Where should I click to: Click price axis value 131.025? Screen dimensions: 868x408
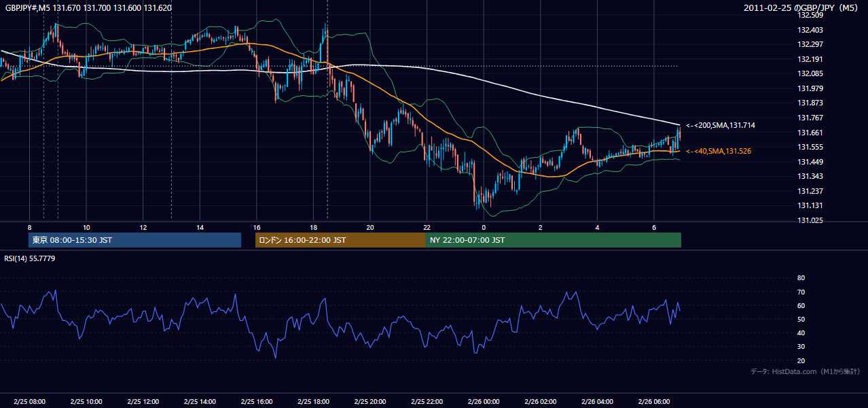pos(810,220)
